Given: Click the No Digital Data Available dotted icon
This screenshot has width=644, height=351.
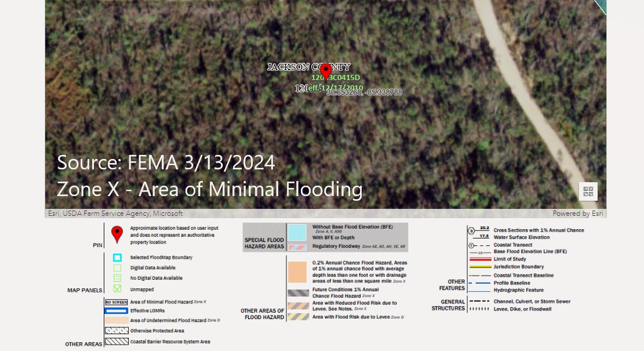Looking at the screenshot, I should pyautogui.click(x=117, y=278).
